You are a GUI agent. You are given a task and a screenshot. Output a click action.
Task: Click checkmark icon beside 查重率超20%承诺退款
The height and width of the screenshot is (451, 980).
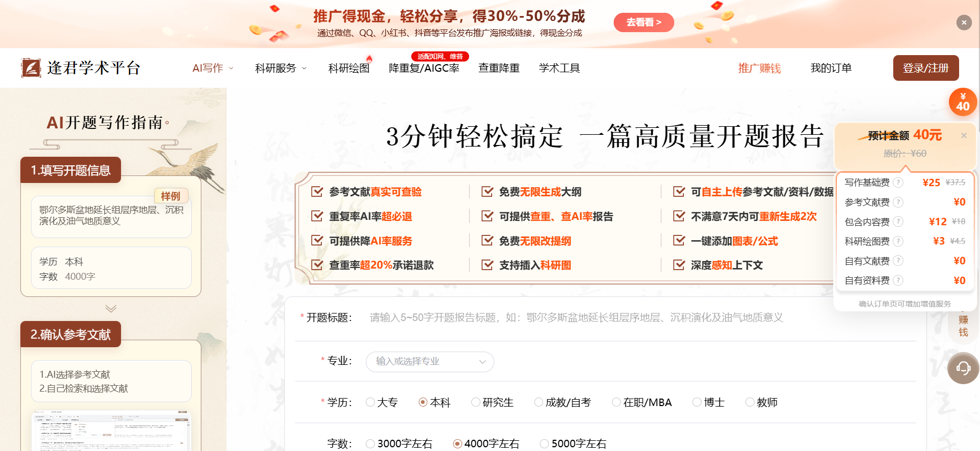(318, 265)
